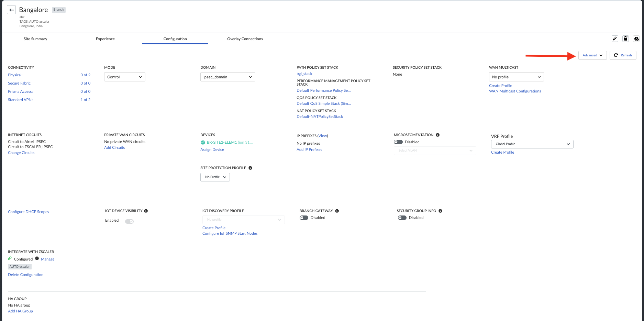The height and width of the screenshot is (321, 644).
Task: Expand the Advanced dropdown button
Action: (592, 55)
